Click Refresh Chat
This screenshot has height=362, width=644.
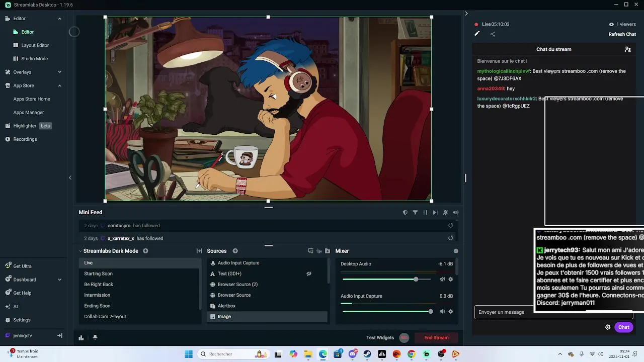click(x=622, y=34)
